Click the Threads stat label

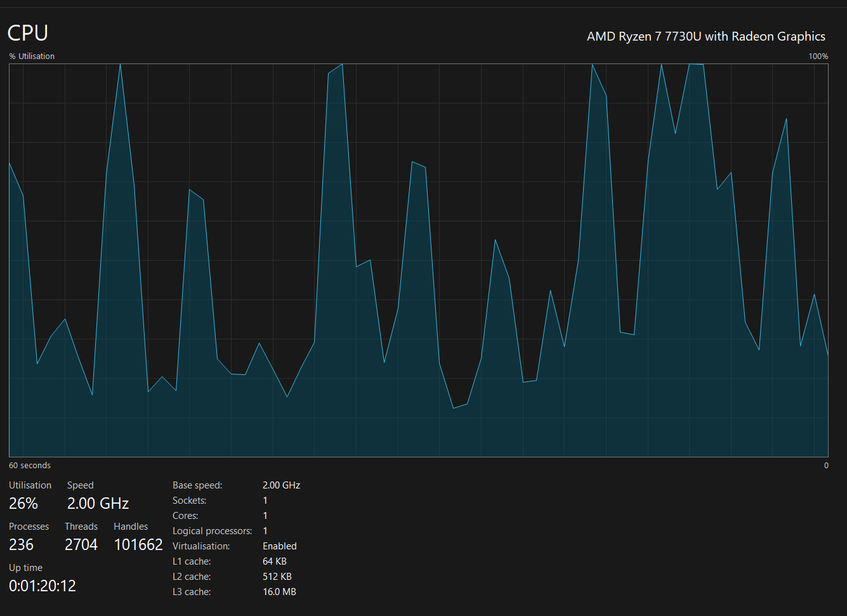pyautogui.click(x=81, y=526)
